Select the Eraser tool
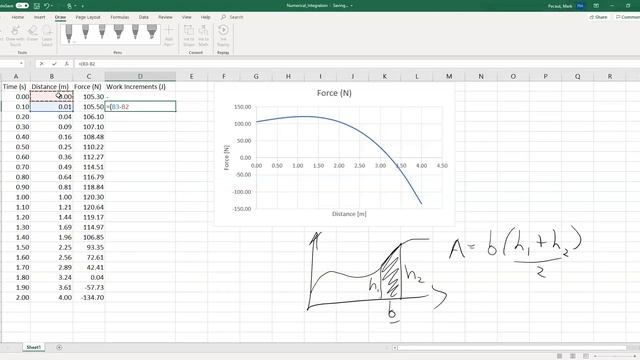Screen dimensions: 640x360 tap(33, 33)
